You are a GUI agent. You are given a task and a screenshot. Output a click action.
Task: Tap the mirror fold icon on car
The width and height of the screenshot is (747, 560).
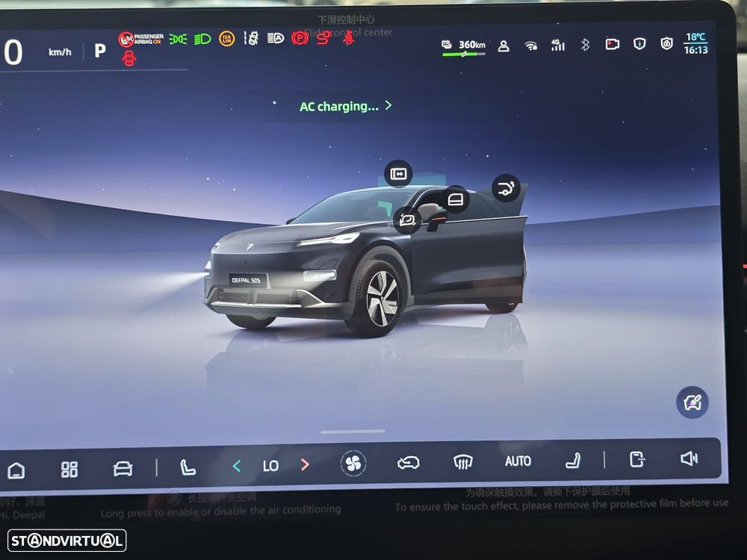(407, 220)
